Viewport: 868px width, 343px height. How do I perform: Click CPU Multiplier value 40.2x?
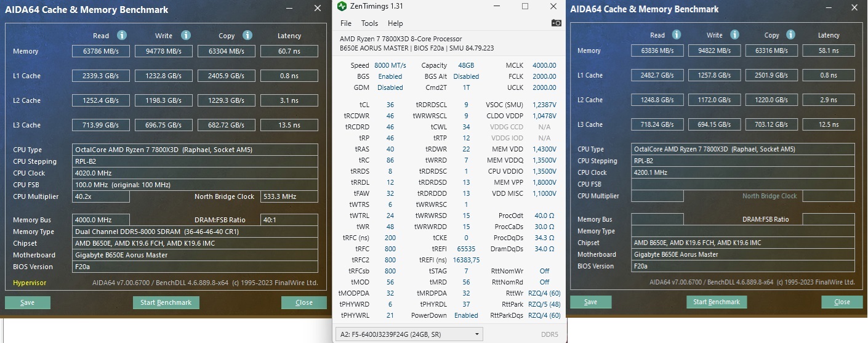[x=101, y=196]
